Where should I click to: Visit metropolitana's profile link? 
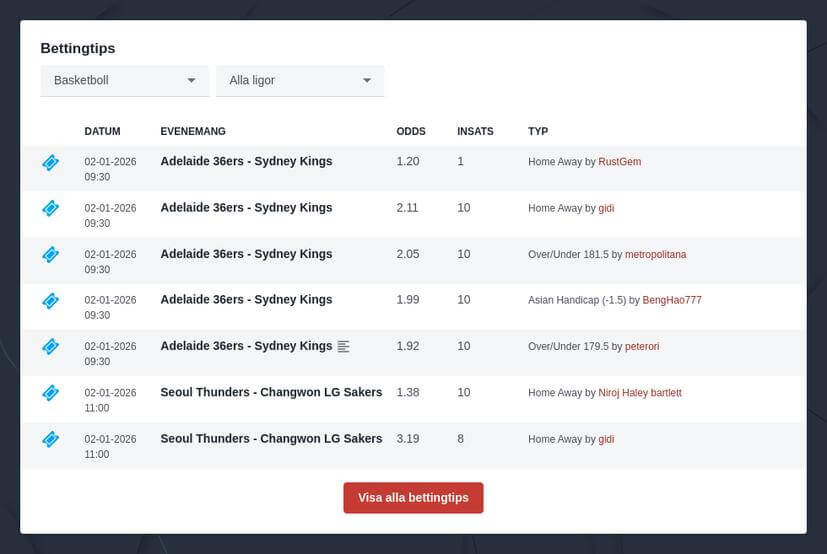point(655,255)
